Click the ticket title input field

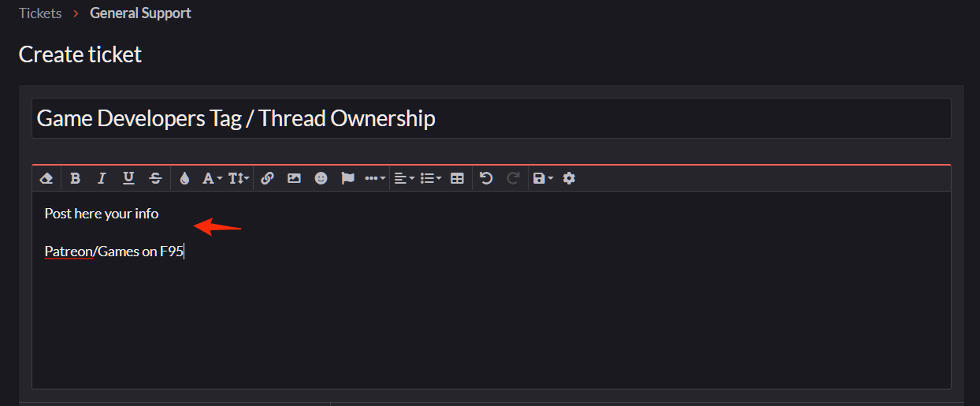click(x=492, y=118)
